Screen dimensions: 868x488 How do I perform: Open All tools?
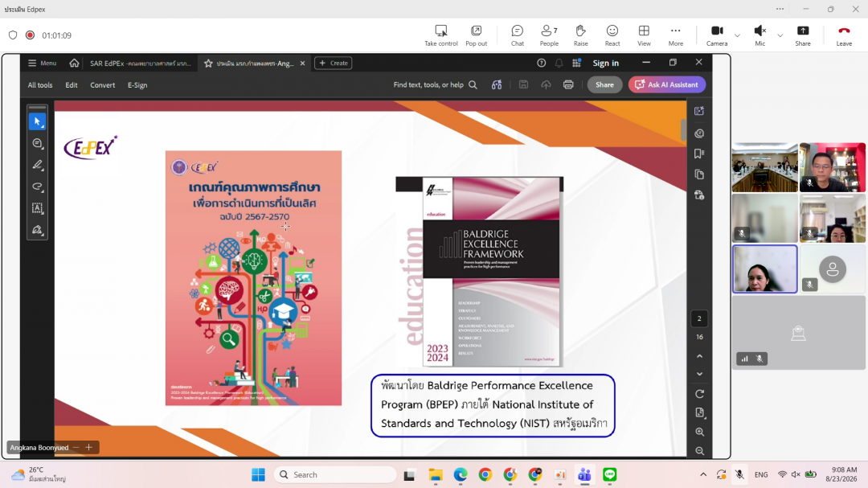tap(40, 84)
